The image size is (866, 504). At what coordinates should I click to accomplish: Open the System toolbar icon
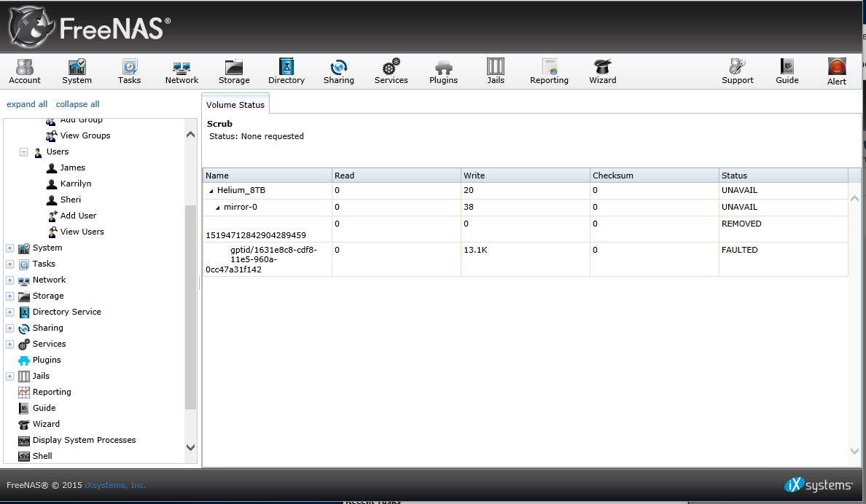pos(77,71)
